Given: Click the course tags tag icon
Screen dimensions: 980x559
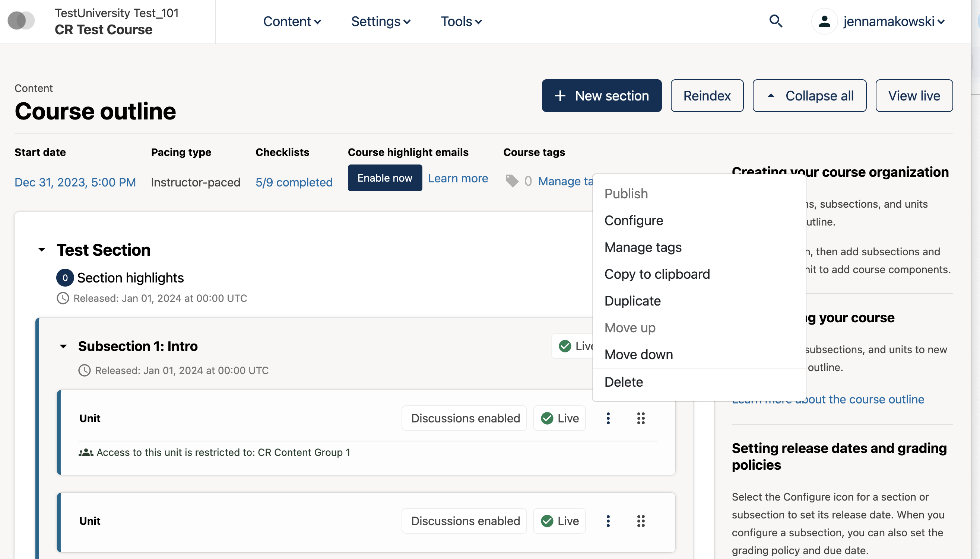Looking at the screenshot, I should tap(512, 181).
